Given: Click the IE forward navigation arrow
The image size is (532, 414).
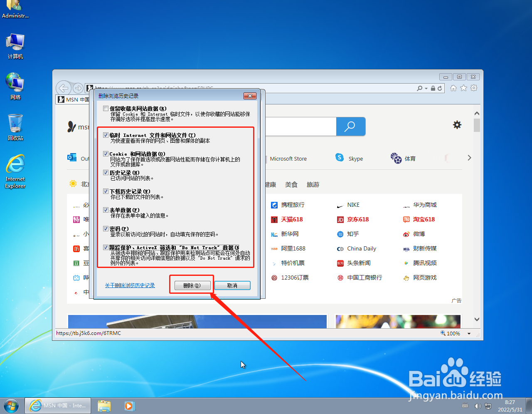Looking at the screenshot, I should [x=78, y=88].
